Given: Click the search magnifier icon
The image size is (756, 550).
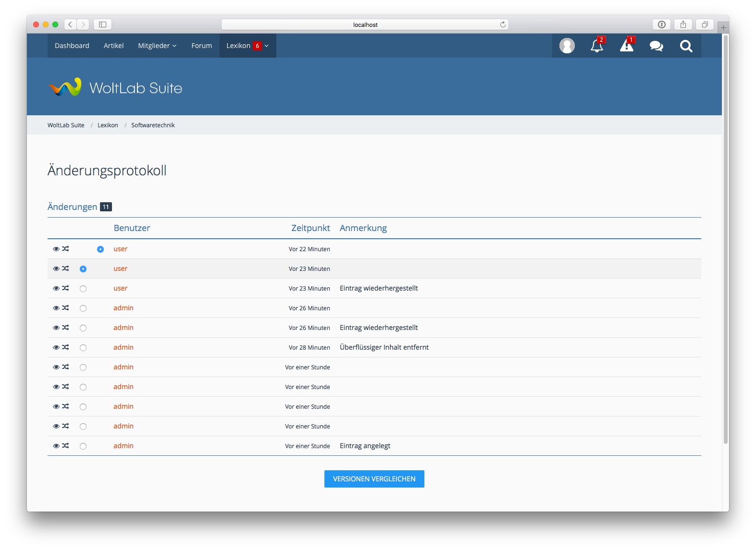Looking at the screenshot, I should pos(686,46).
